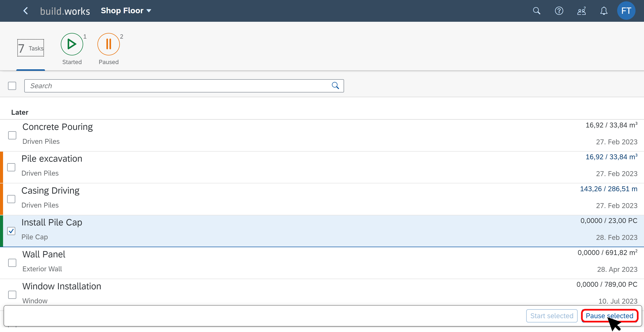The image size is (644, 332).
Task: Check the Concrete Pouring task checkbox
Action: click(x=12, y=135)
